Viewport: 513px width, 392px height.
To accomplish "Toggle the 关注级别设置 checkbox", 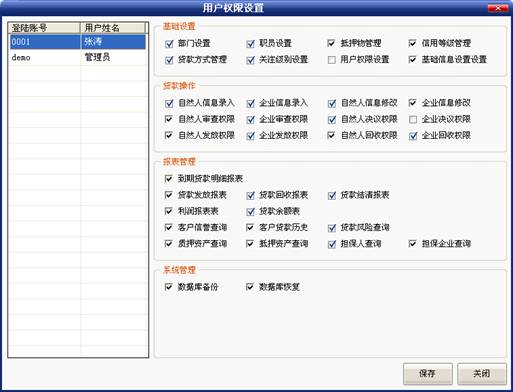I will point(250,60).
